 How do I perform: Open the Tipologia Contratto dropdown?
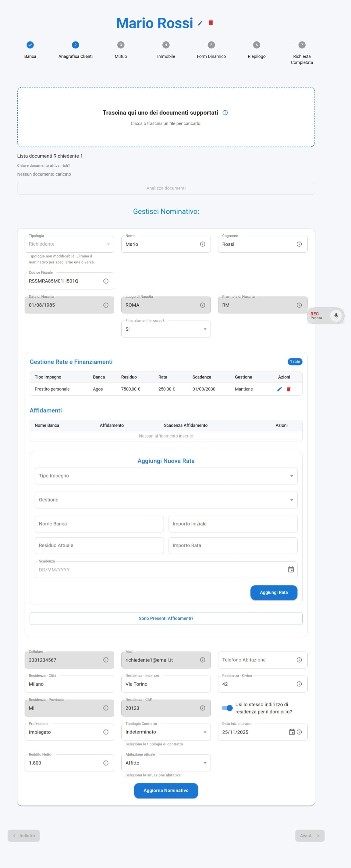[166, 732]
